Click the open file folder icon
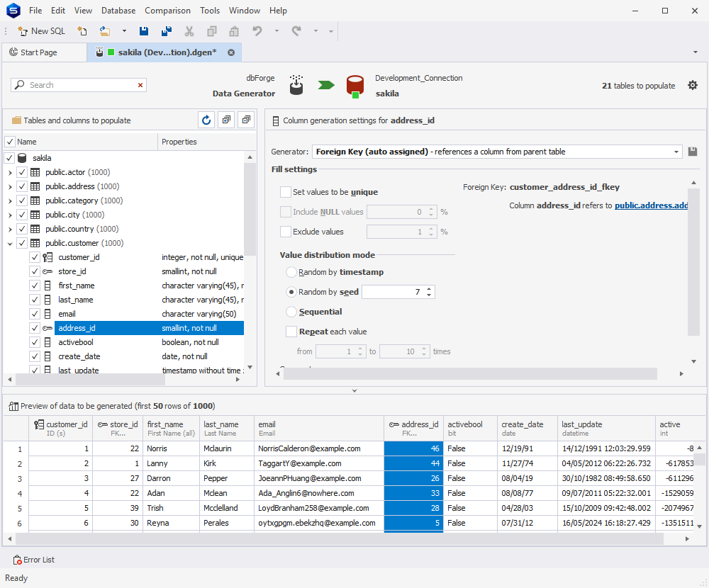 coord(105,31)
